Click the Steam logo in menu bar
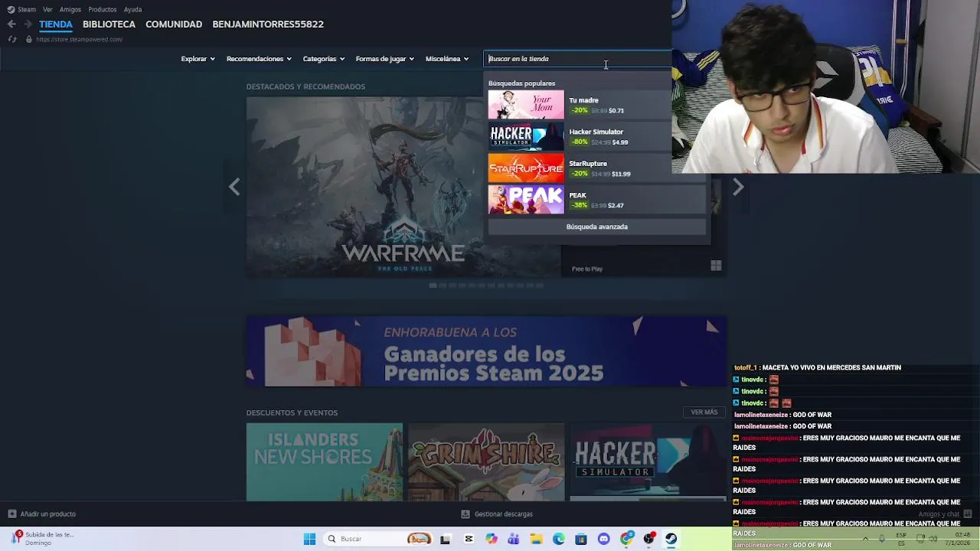The image size is (980, 551). [11, 9]
